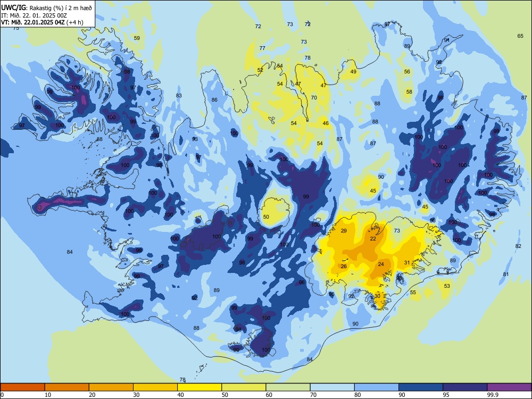
Task: Click the '29' humidity value on the map
Action: tap(344, 231)
